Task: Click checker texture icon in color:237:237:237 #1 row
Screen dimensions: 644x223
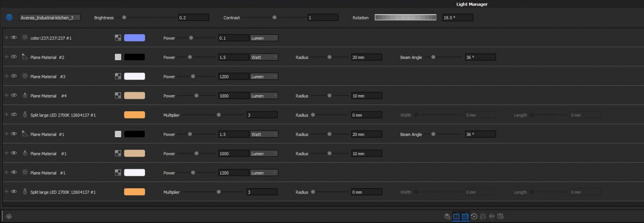Action: tap(118, 38)
